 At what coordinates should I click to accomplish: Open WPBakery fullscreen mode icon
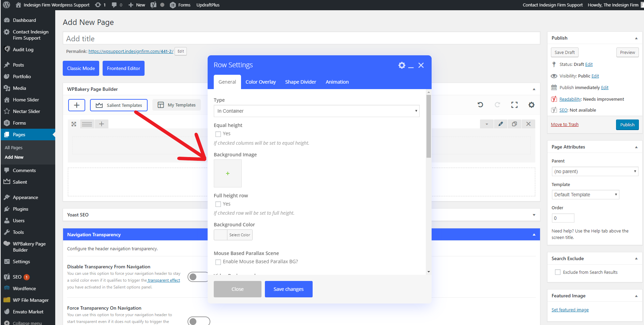(x=514, y=105)
